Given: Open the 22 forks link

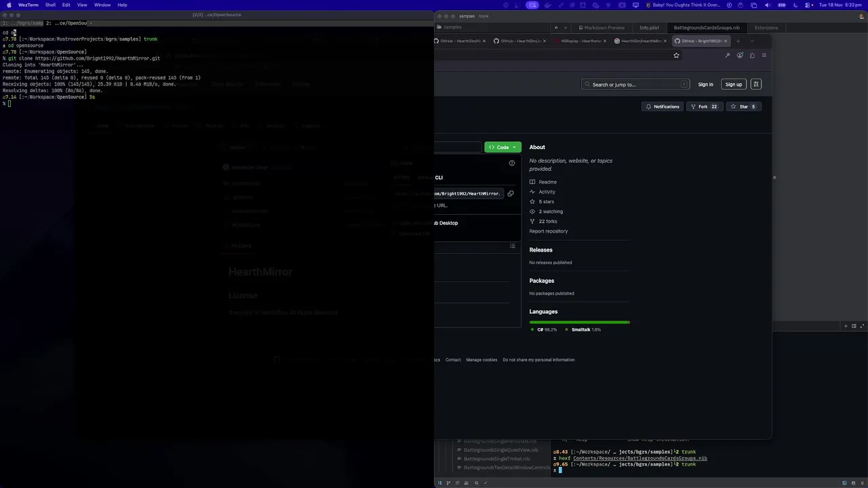Looking at the screenshot, I should 543,221.
